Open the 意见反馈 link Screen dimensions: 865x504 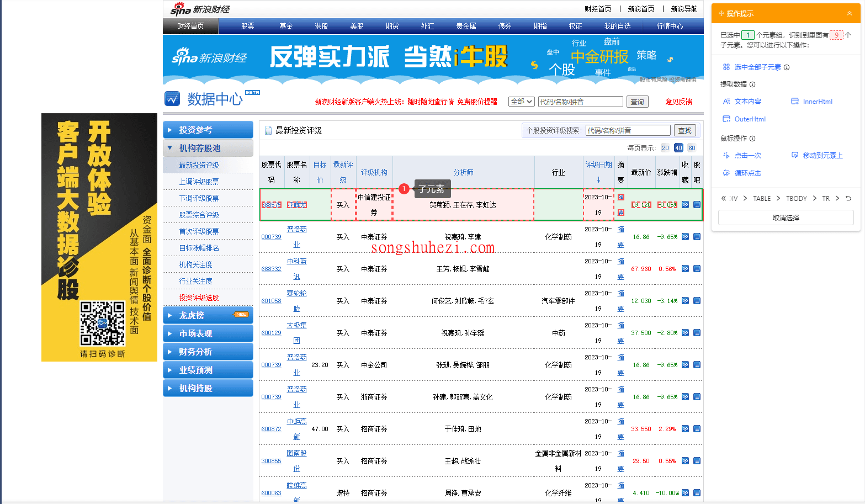tap(678, 102)
